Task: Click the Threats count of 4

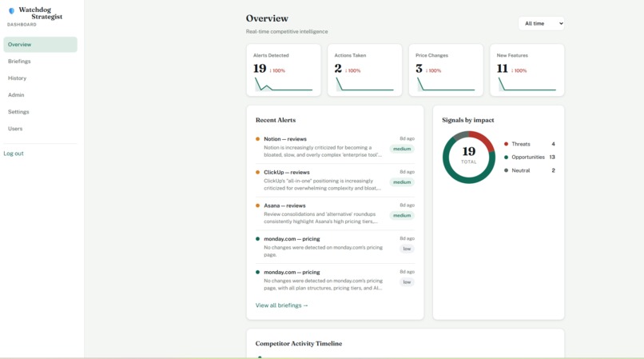Action: click(553, 144)
